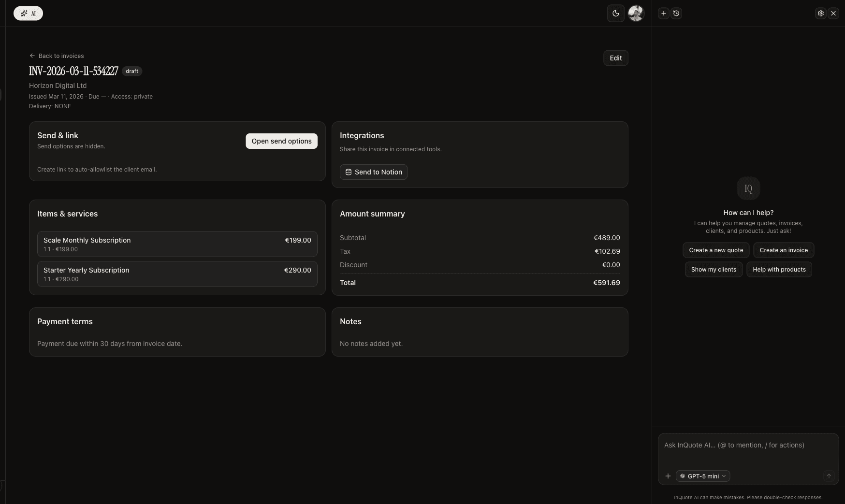The image size is (845, 504).
Task: Click the Tax €102.69 value
Action: 607,251
